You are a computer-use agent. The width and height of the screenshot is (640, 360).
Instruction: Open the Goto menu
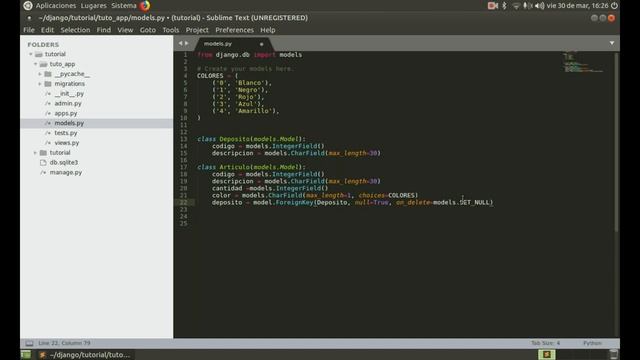pyautogui.click(x=148, y=30)
